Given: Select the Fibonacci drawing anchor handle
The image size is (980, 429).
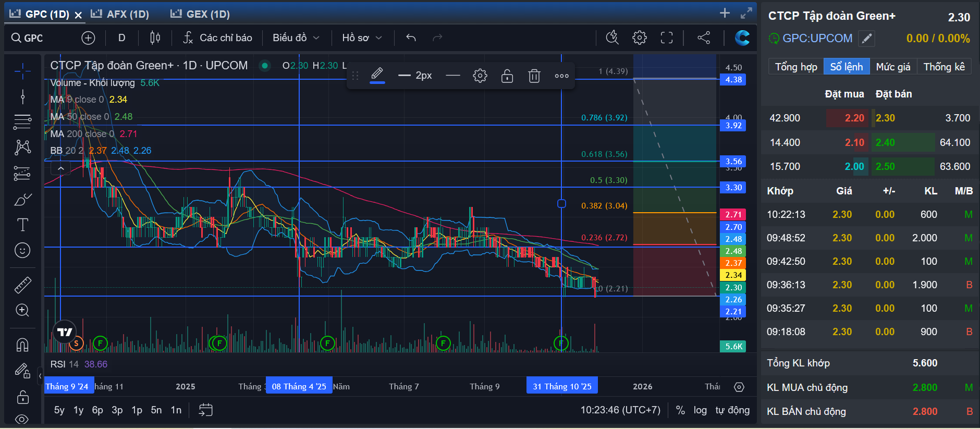Looking at the screenshot, I should 561,203.
